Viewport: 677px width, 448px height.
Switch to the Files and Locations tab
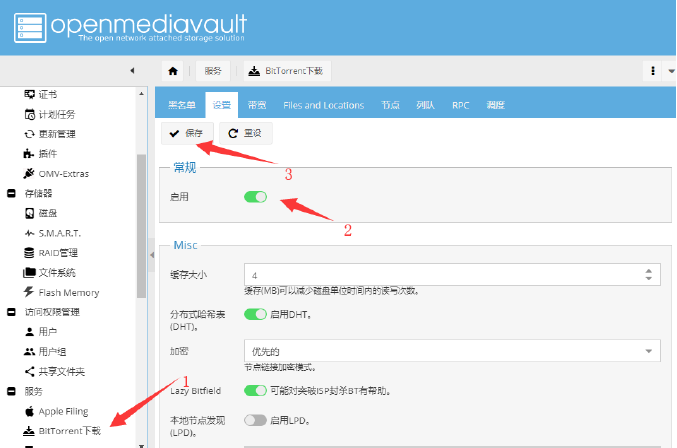tap(323, 105)
